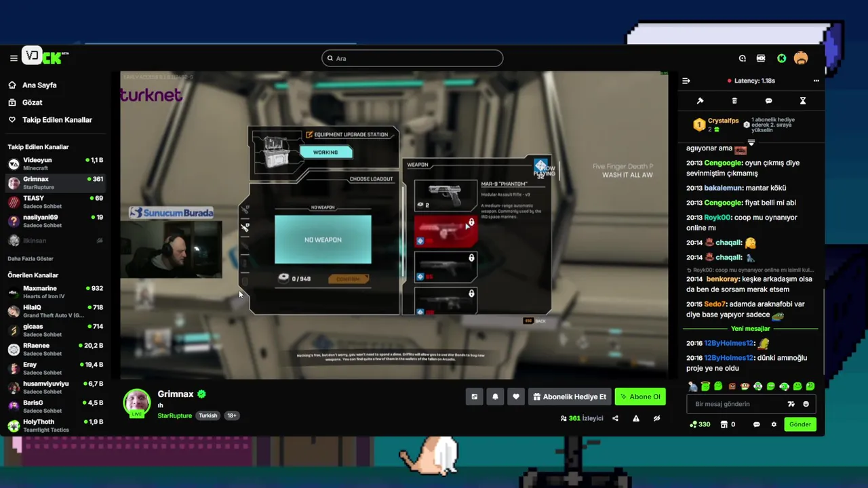868x488 pixels.
Task: Click the share icon beside viewer count
Action: pyautogui.click(x=615, y=419)
